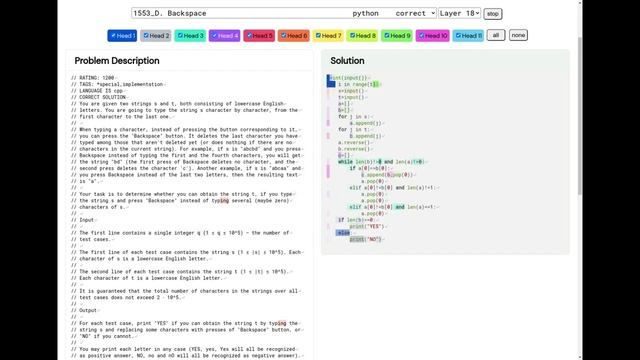Toggle the orange Head 6 checkbox
Image resolution: width=640 pixels, height=360 pixels.
[284, 36]
